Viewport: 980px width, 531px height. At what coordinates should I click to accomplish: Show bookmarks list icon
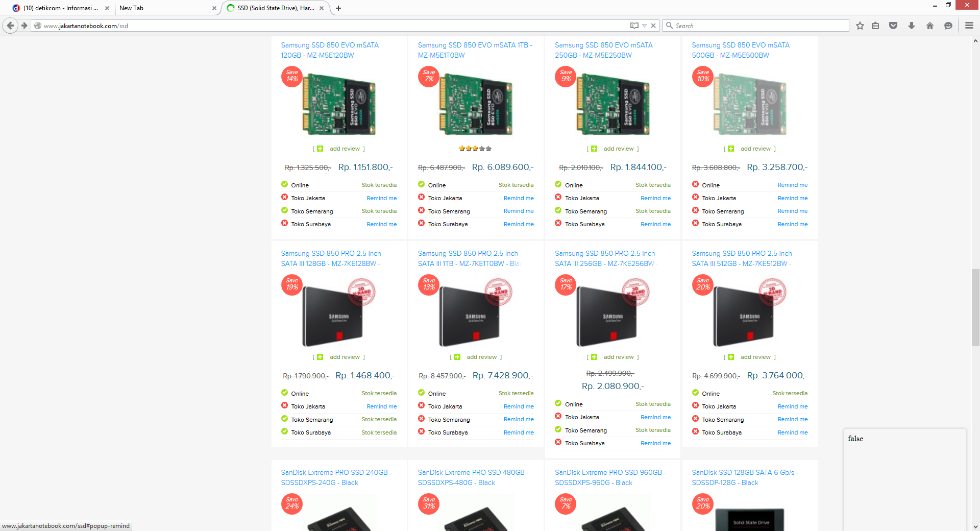tap(875, 26)
